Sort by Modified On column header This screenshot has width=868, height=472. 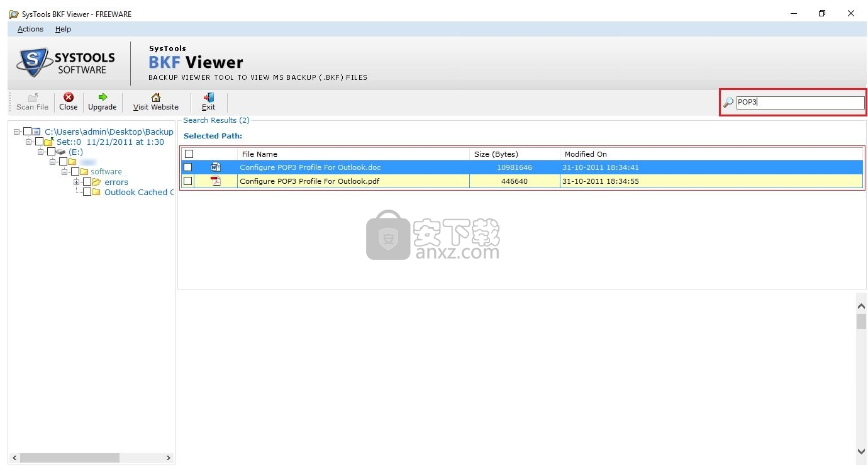[711, 154]
